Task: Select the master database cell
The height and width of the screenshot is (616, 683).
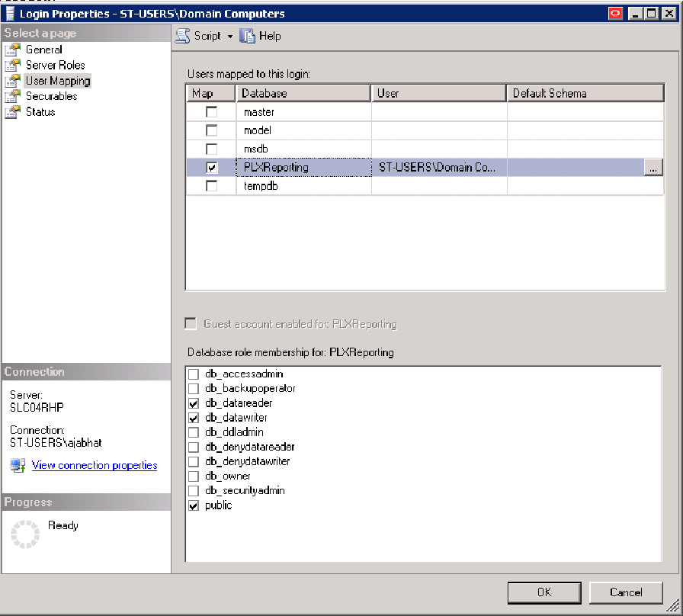Action: [303, 112]
